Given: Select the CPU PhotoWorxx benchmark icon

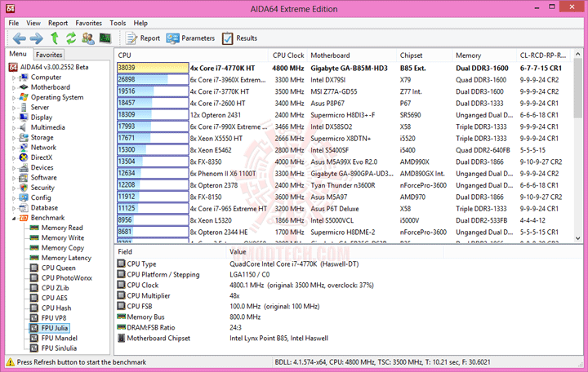Looking at the screenshot, I should tap(34, 278).
